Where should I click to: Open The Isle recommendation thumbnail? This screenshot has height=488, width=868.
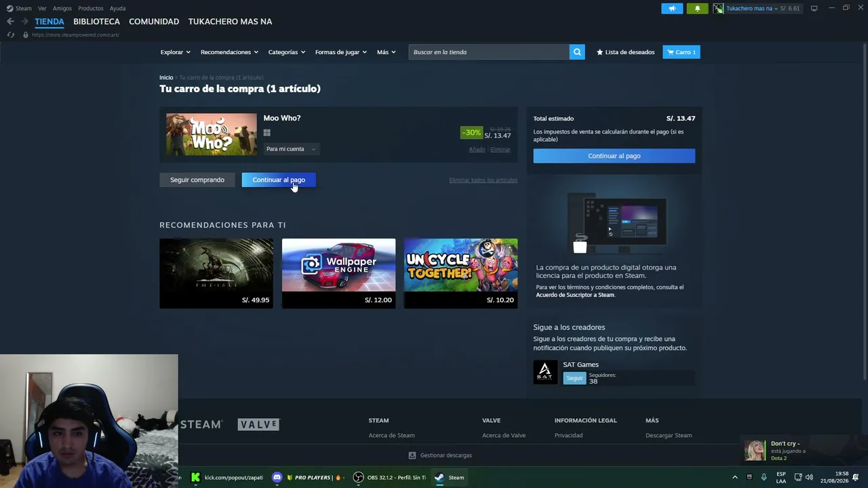click(216, 273)
